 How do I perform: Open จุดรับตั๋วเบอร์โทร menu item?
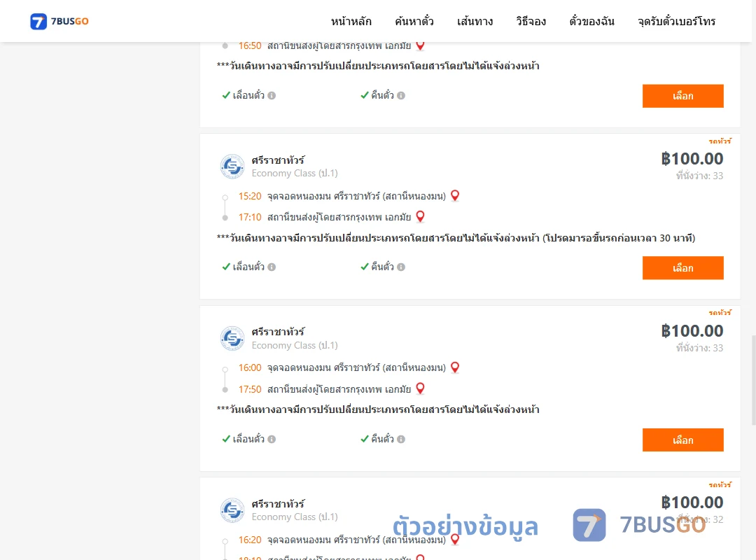(x=676, y=21)
